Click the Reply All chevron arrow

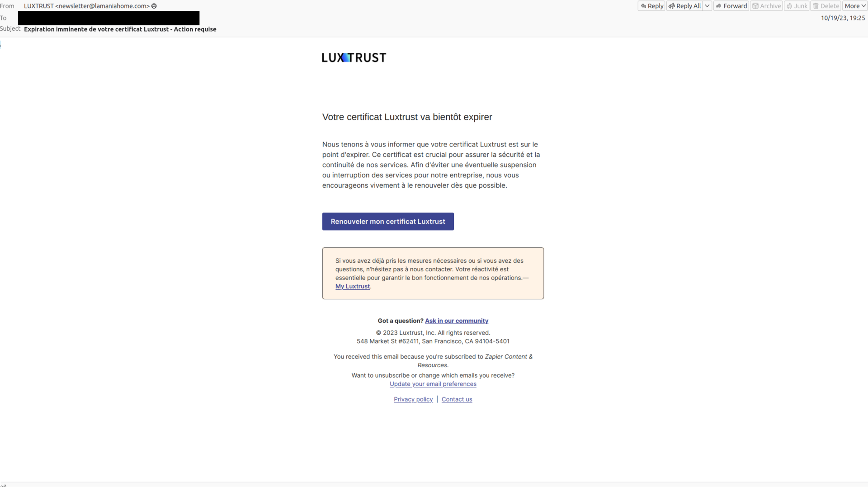707,5
